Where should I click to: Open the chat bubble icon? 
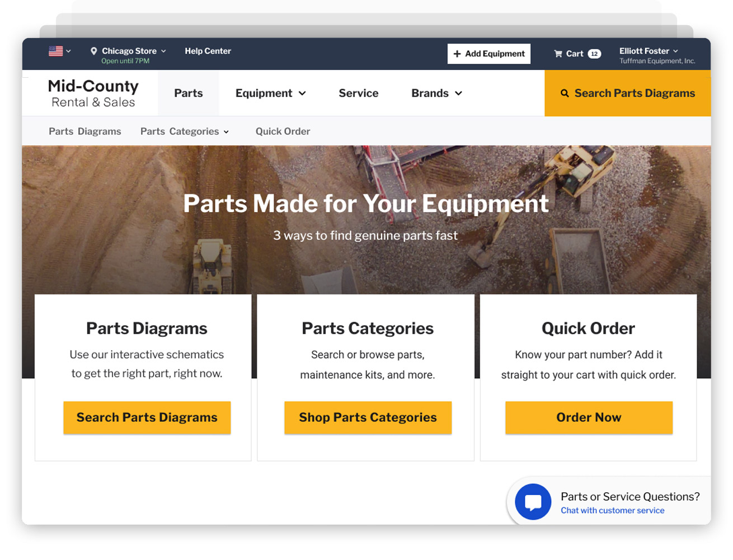[x=533, y=502]
